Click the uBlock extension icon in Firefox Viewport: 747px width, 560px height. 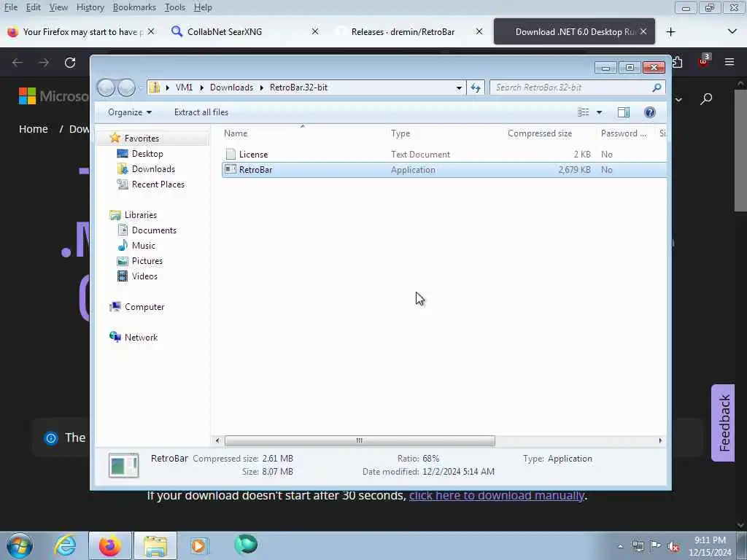(x=704, y=61)
